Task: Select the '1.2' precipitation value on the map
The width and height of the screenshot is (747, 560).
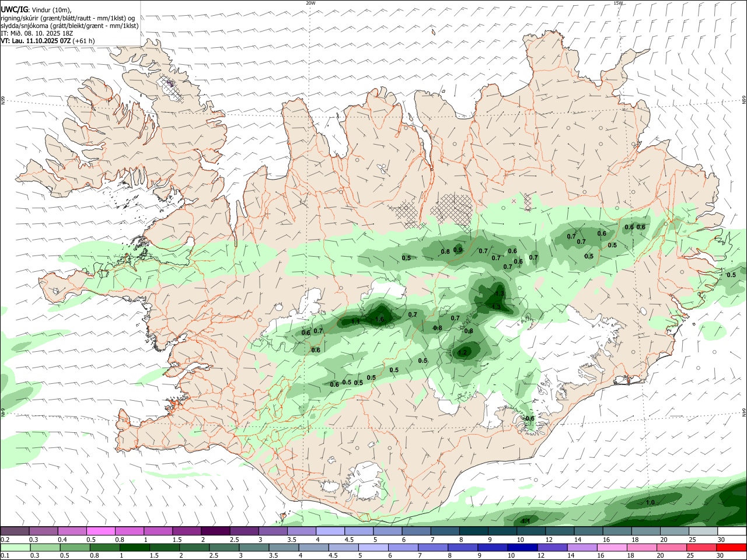Action: tap(463, 352)
